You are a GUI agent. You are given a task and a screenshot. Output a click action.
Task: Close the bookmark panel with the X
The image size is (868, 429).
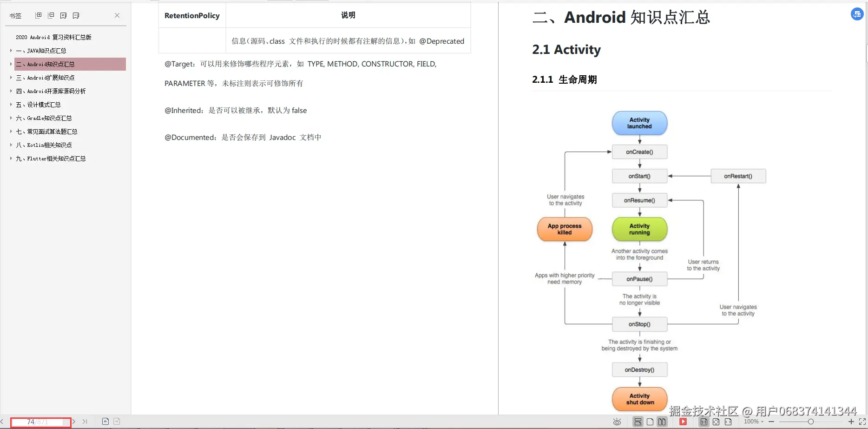point(117,15)
